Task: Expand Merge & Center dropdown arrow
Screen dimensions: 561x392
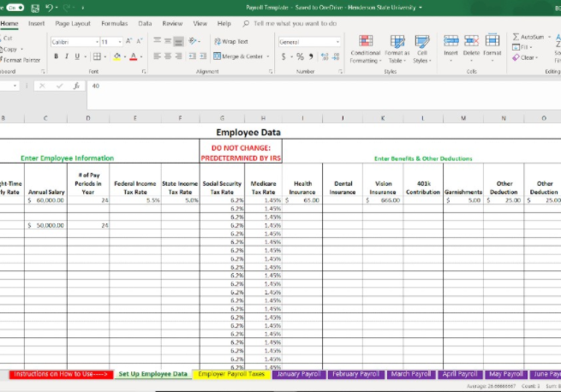Action: pos(268,56)
